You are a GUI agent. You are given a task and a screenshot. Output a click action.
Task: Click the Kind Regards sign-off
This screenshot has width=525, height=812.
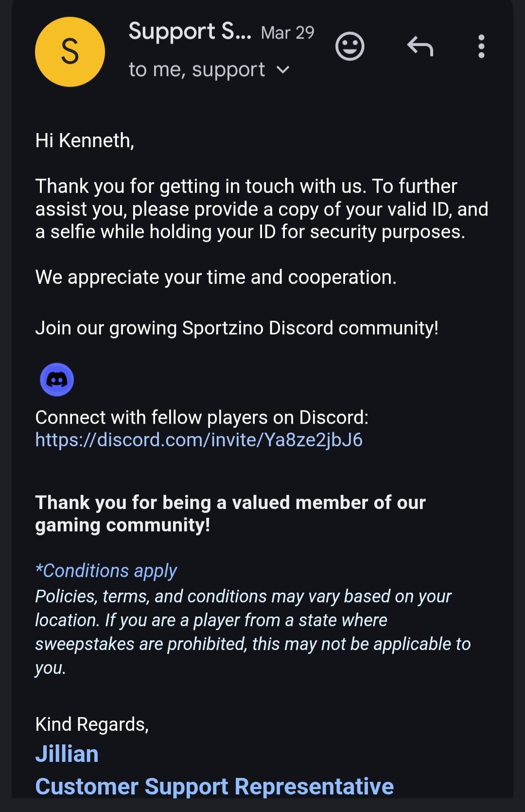click(x=92, y=724)
